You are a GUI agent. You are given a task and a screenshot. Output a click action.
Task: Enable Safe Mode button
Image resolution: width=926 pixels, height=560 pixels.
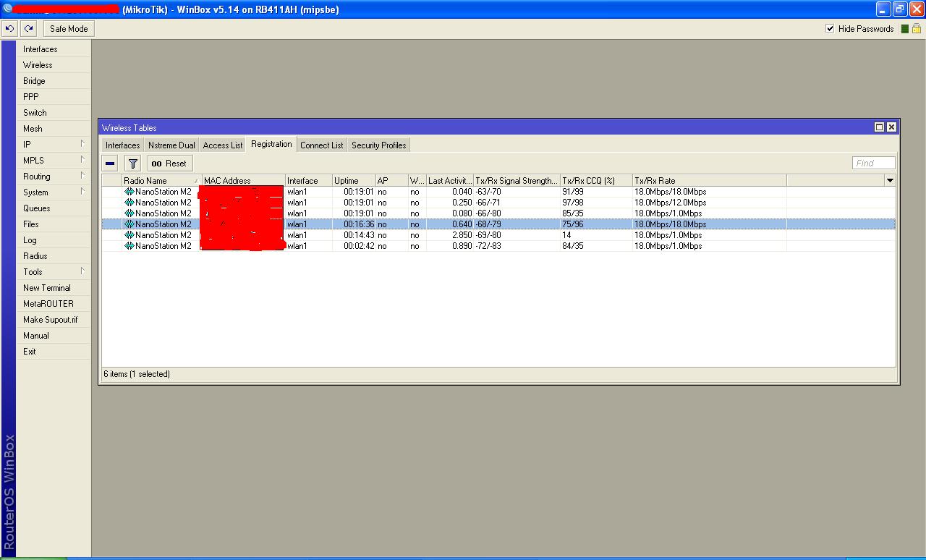click(x=69, y=29)
